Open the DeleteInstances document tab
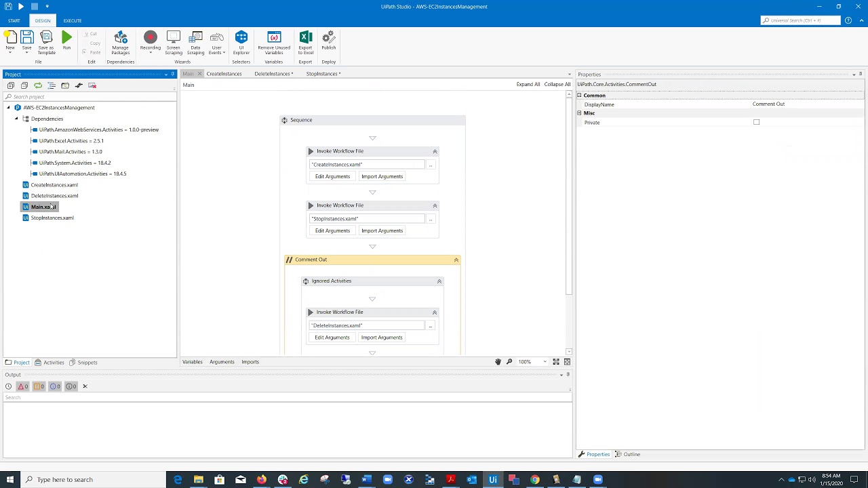868x488 pixels. coord(273,74)
